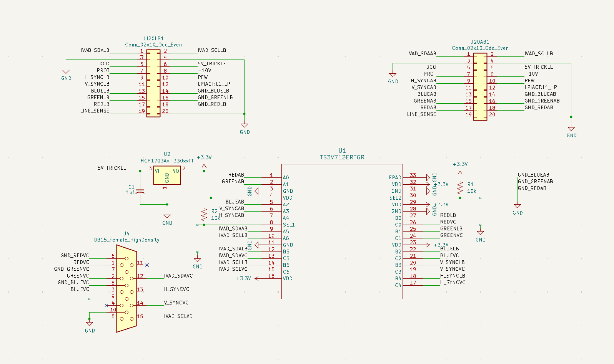The width and height of the screenshot is (614, 364).
Task: Click the DB15_Female_HighDensity label
Action: [126, 240]
